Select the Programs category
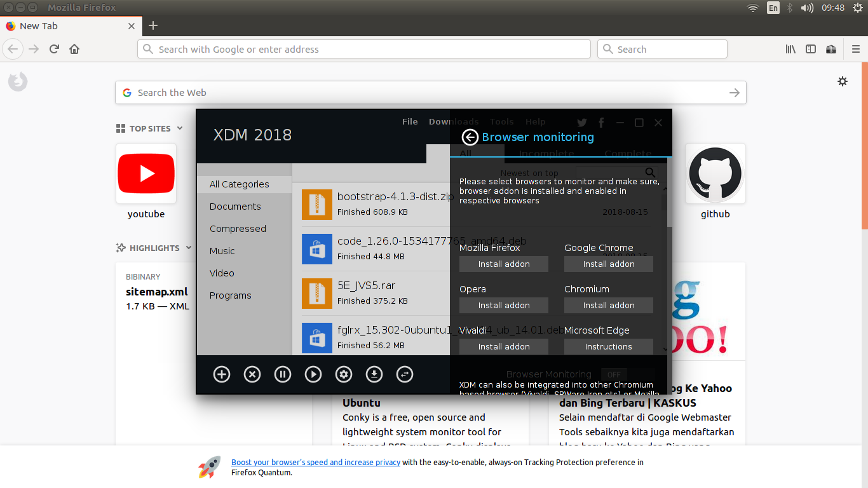868x488 pixels. pos(230,295)
